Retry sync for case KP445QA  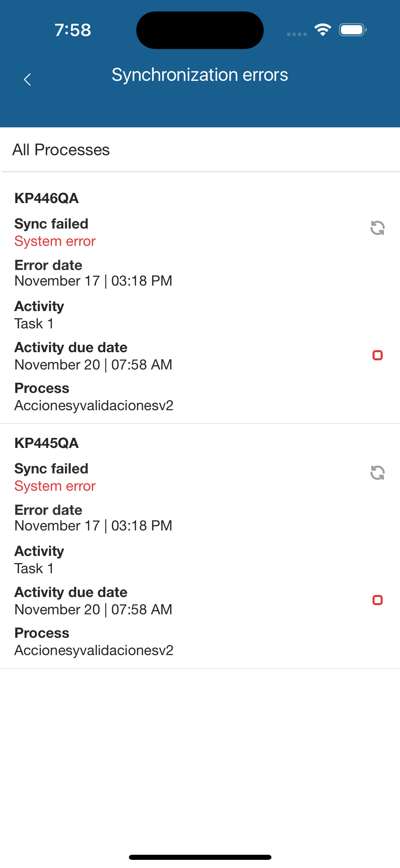377,473
